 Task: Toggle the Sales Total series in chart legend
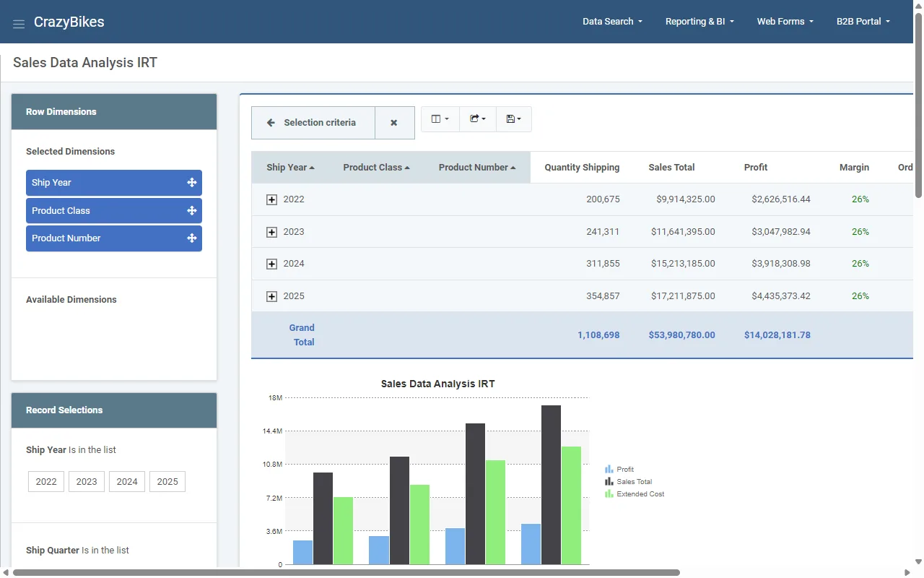(x=628, y=482)
